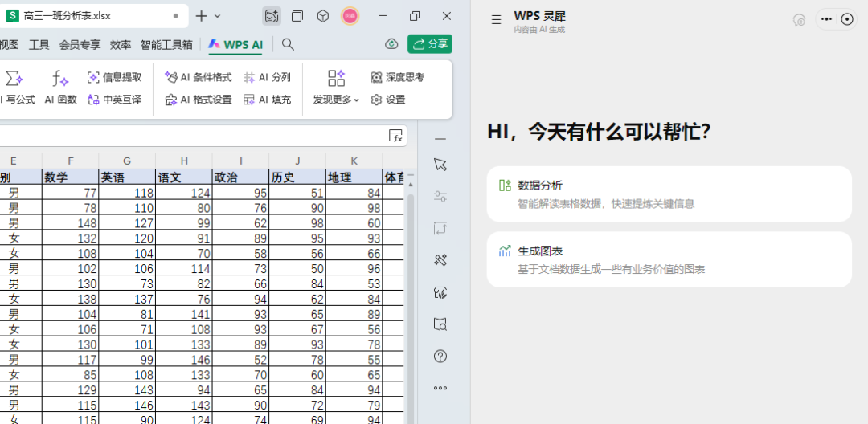Image resolution: width=868 pixels, height=424 pixels.
Task: Open the WPS 灵犀 hamburger menu
Action: tap(497, 20)
